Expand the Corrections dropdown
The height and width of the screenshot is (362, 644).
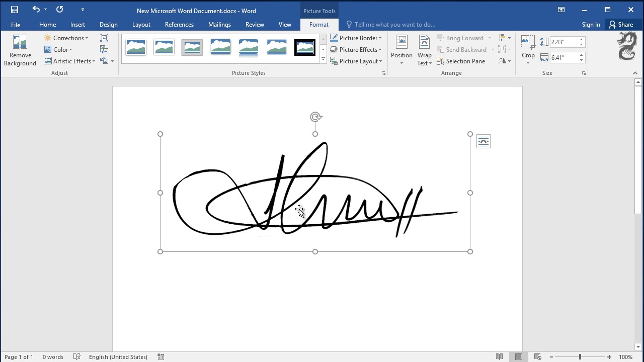click(x=66, y=38)
